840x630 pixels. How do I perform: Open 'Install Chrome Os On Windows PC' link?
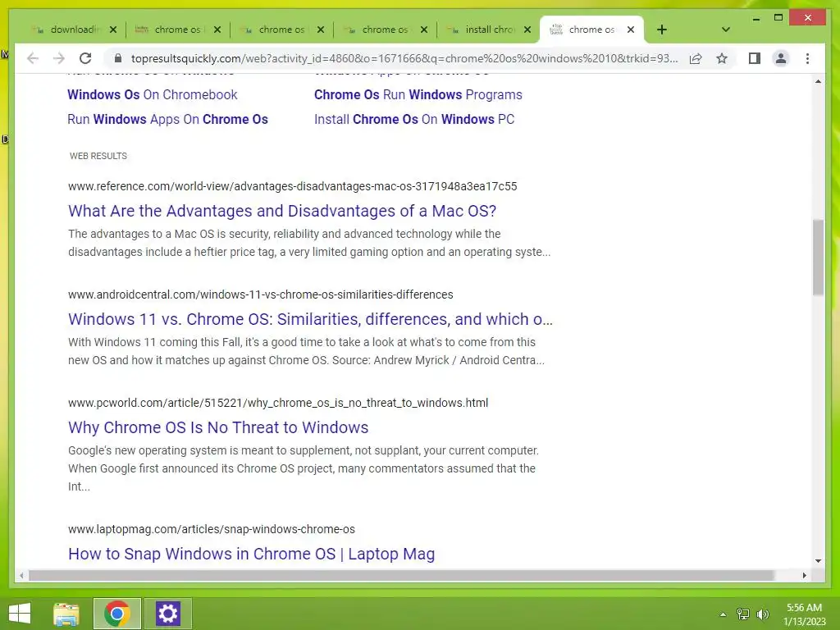coord(414,120)
